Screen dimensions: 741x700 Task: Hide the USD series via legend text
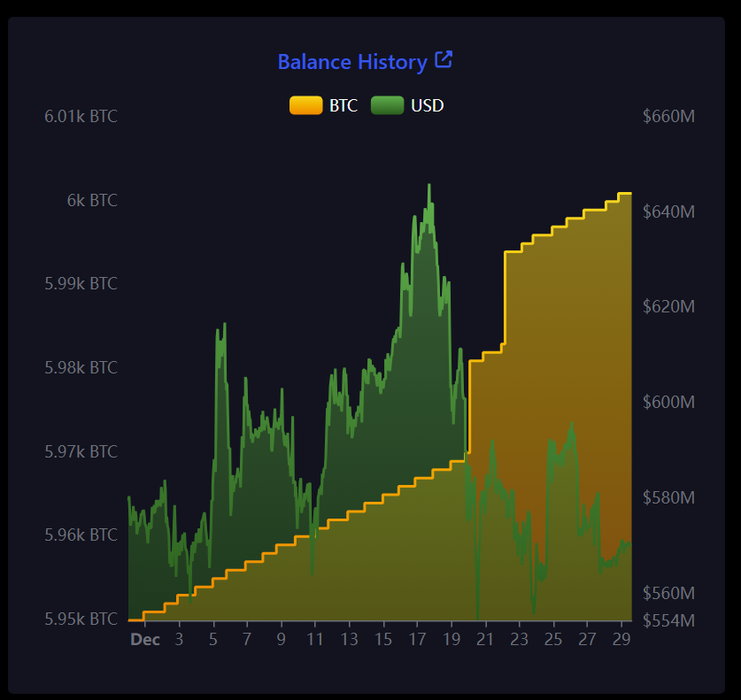click(x=428, y=105)
